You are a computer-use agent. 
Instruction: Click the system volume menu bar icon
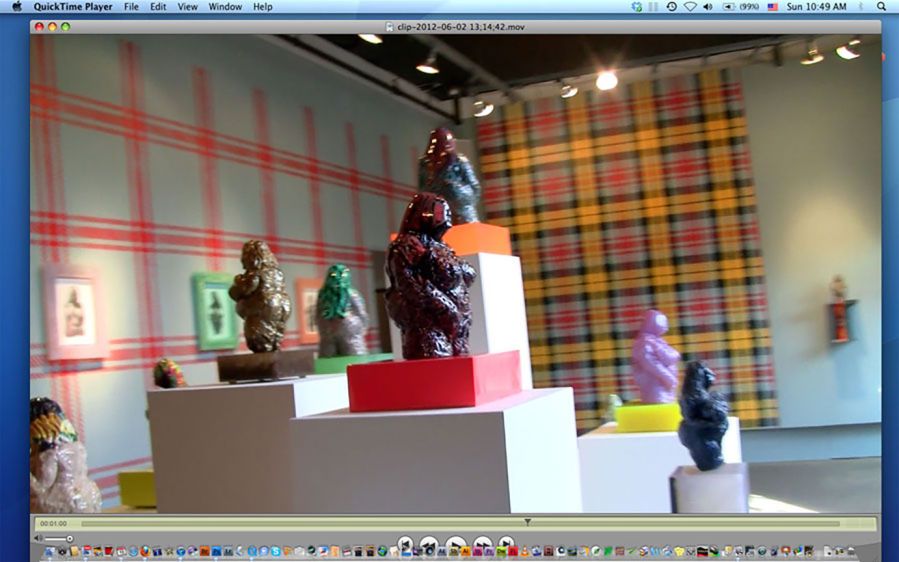(708, 7)
